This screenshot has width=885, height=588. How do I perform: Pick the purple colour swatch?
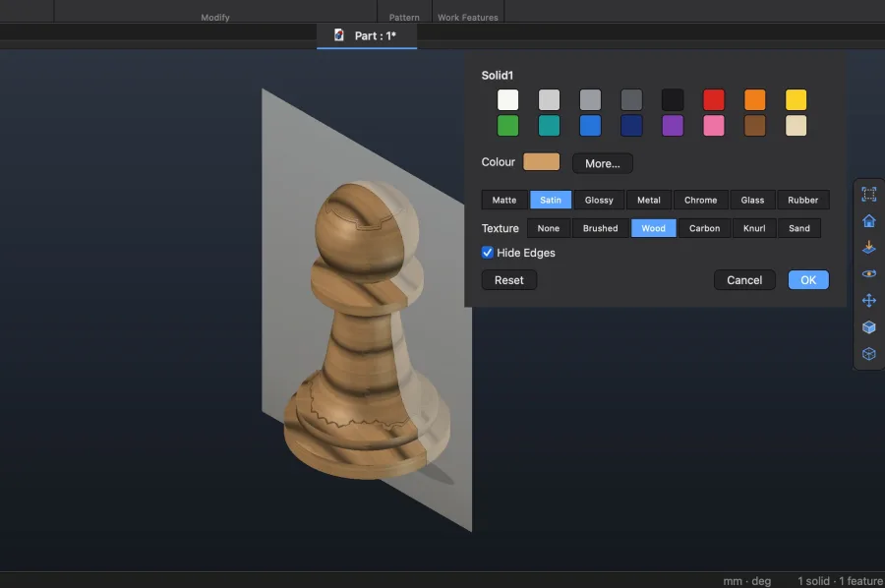(673, 125)
